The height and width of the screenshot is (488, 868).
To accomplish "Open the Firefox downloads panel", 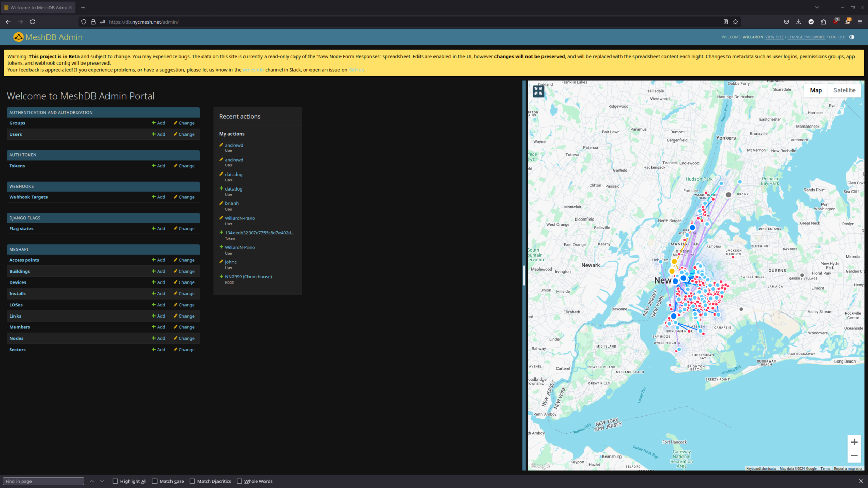I will point(799,22).
